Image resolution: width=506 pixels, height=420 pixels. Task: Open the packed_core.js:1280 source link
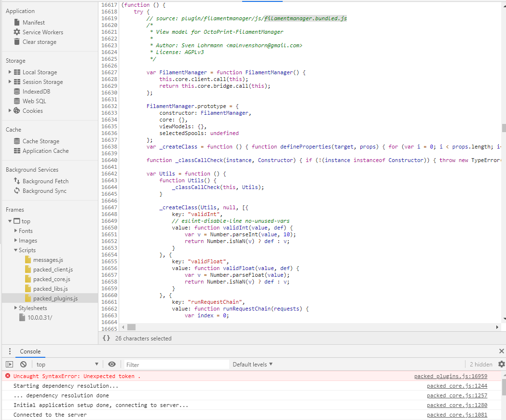pos(457,405)
